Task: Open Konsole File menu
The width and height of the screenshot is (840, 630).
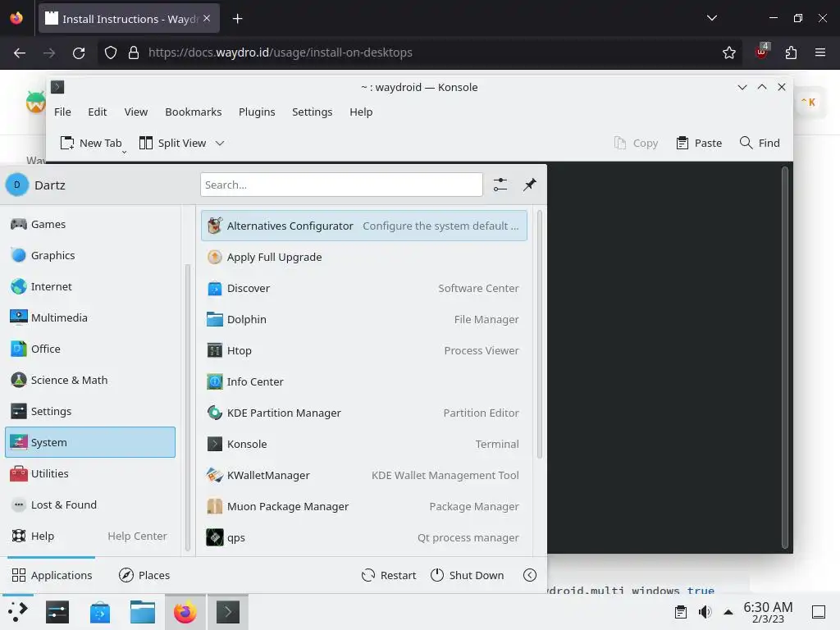Action: [x=62, y=112]
